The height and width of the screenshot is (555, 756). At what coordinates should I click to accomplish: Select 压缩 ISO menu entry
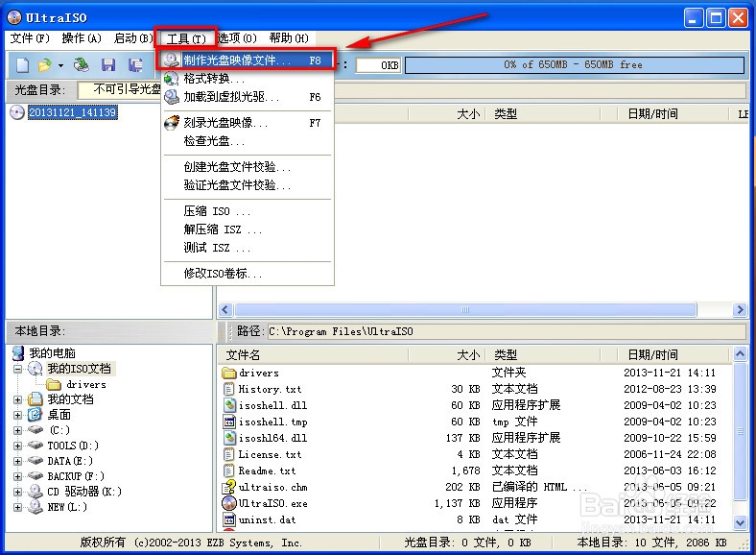pyautogui.click(x=248, y=211)
